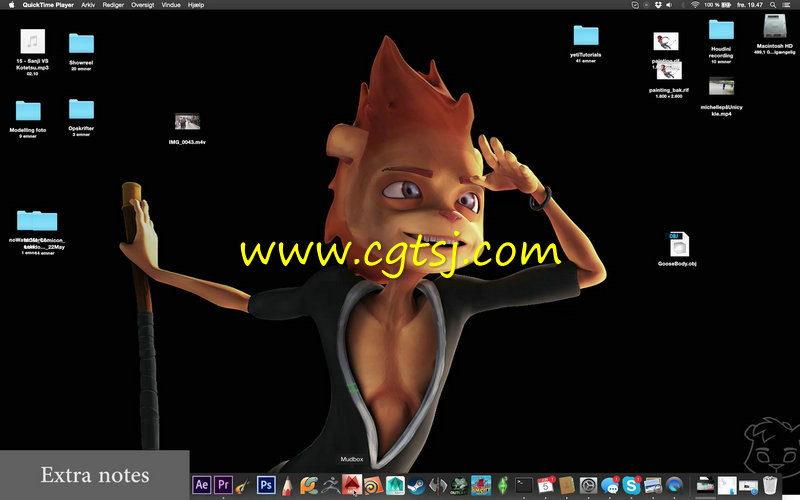
Task: Open QuickTime Player from the dock
Action: (x=674, y=485)
